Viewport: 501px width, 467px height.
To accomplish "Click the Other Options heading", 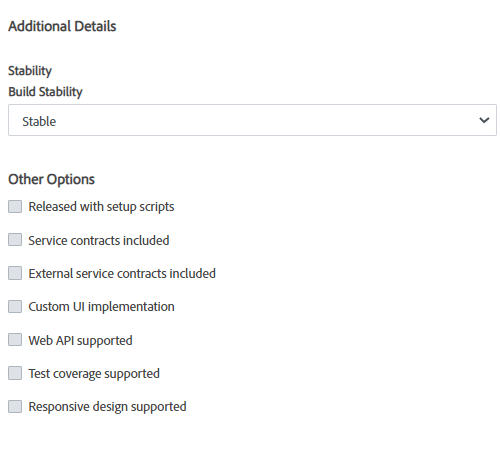I will click(52, 179).
